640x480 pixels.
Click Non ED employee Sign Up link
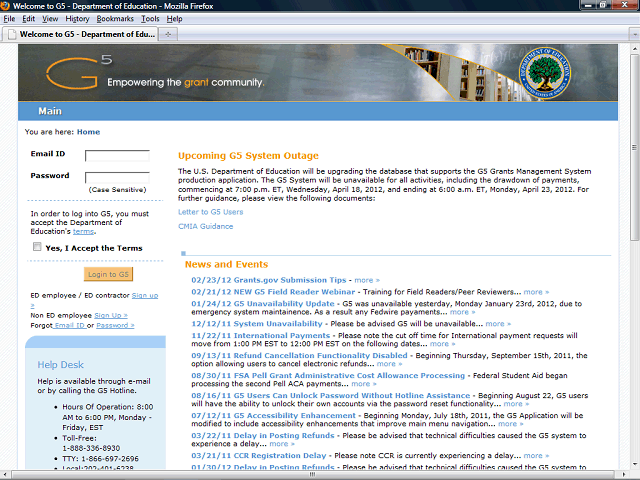click(x=111, y=316)
